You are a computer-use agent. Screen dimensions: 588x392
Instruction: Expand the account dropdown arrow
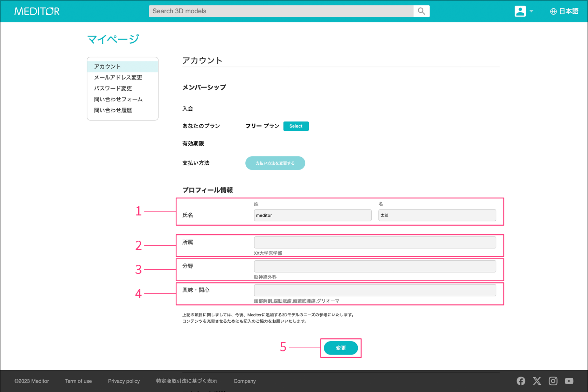pyautogui.click(x=531, y=11)
